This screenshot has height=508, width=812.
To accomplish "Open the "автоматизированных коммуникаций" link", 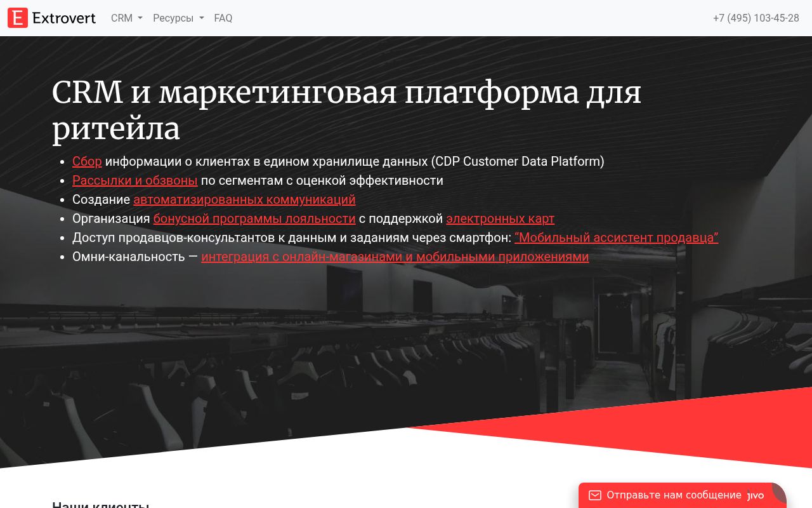I will [244, 199].
